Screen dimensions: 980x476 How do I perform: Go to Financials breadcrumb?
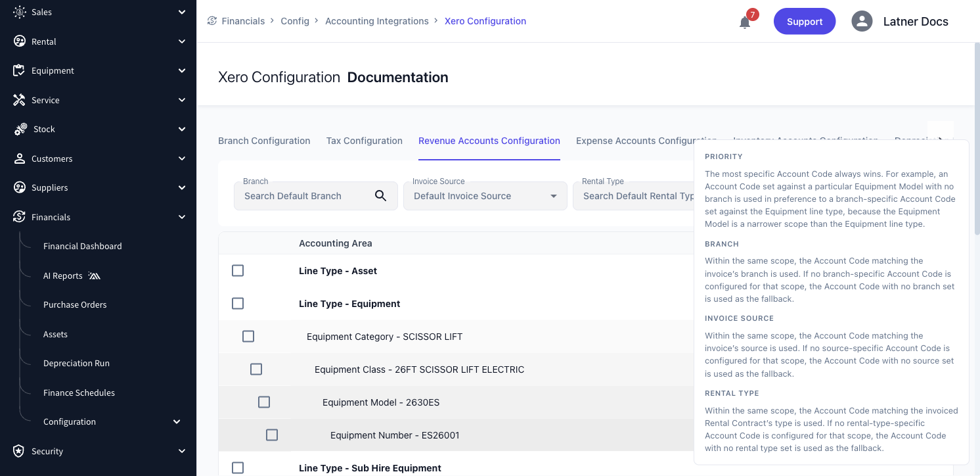tap(243, 21)
